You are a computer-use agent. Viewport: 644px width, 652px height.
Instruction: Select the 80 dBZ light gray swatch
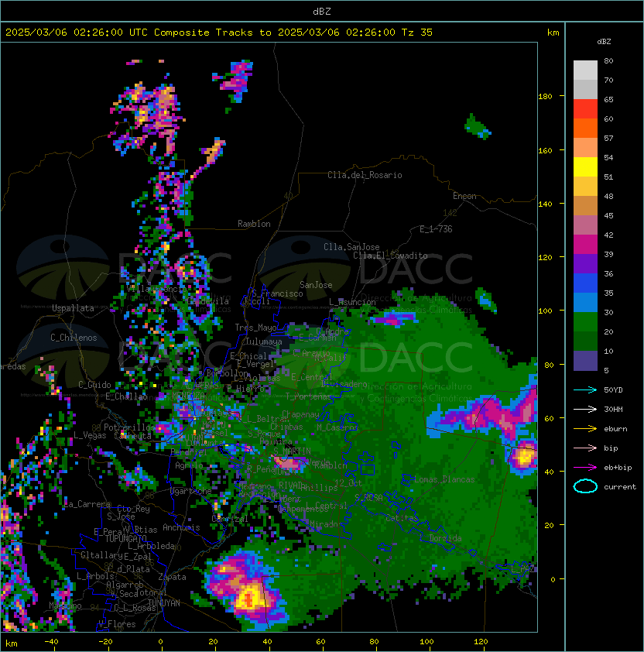[x=585, y=70]
